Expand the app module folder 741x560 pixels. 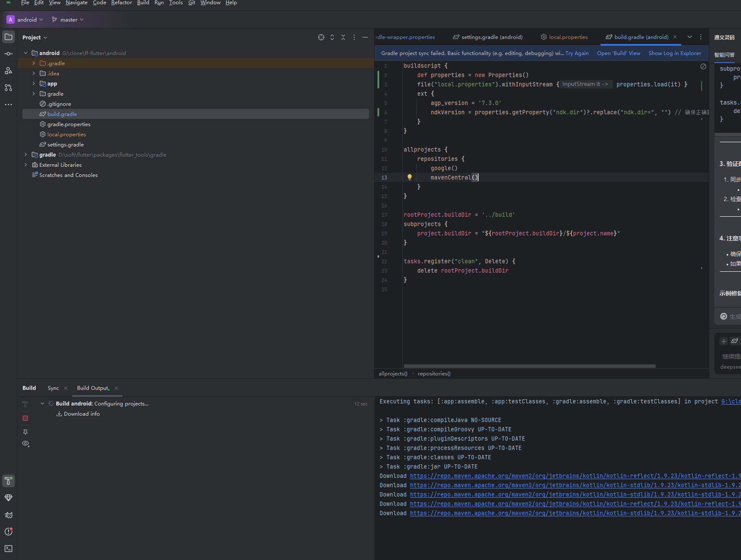click(34, 83)
